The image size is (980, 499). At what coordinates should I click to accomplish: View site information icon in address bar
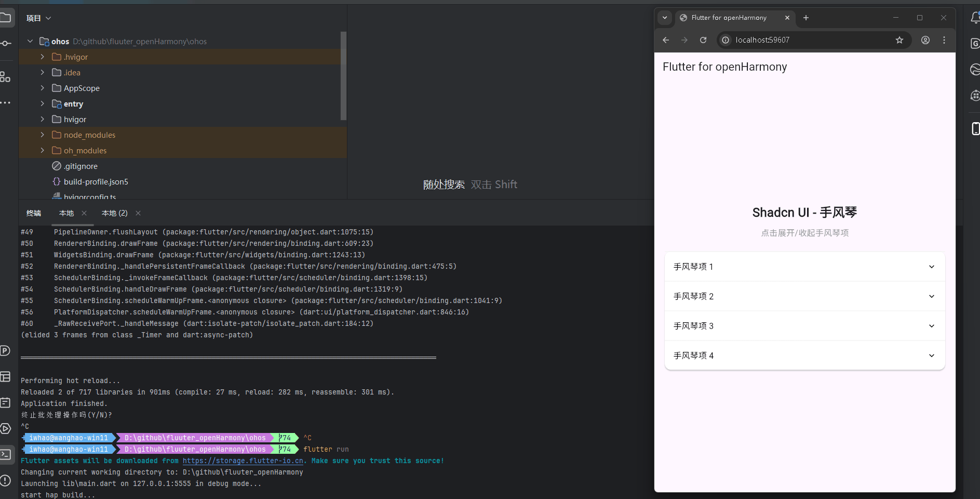tap(726, 40)
